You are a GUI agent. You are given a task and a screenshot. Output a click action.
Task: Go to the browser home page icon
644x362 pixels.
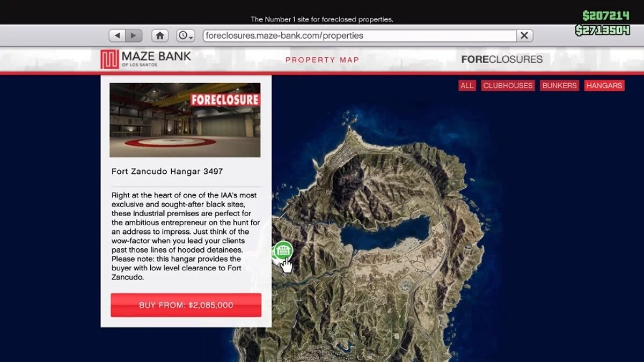pos(160,35)
